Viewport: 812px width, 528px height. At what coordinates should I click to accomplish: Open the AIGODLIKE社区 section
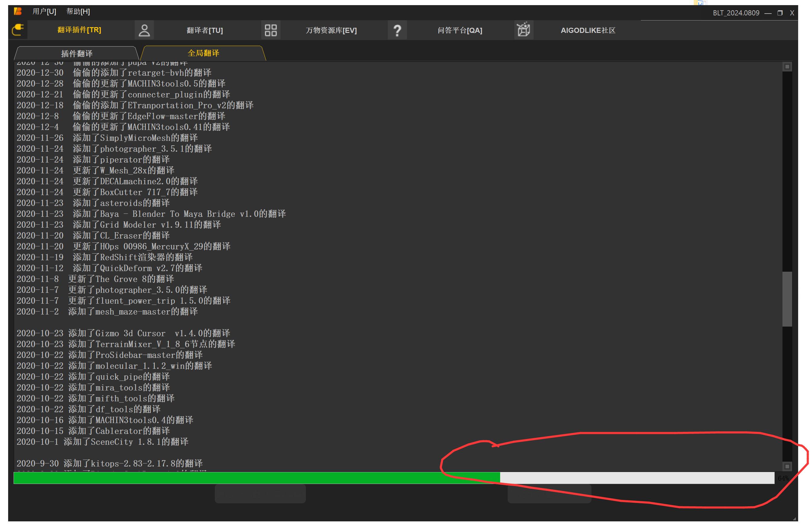pyautogui.click(x=588, y=30)
